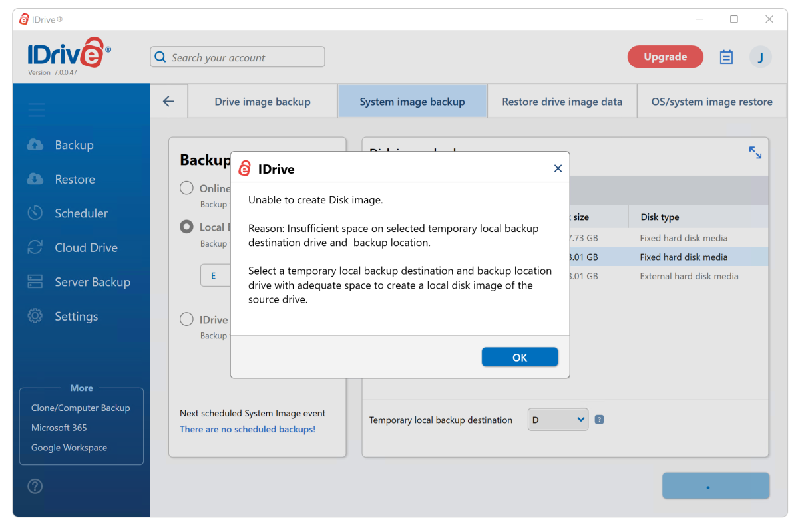Viewport: 798px width, 532px height.
Task: Open Microsoft 365 backup link
Action: [x=59, y=428]
